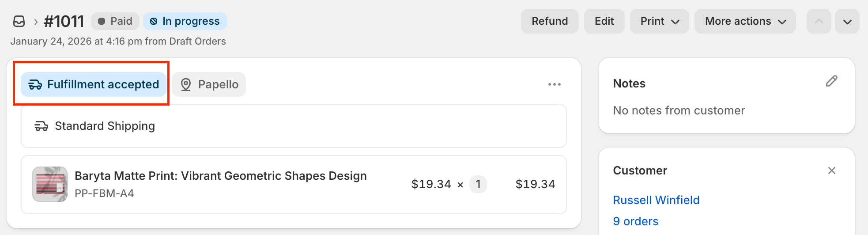868x235 pixels.
Task: Open the Baryta Matte Print product thumbnail
Action: pos(50,184)
